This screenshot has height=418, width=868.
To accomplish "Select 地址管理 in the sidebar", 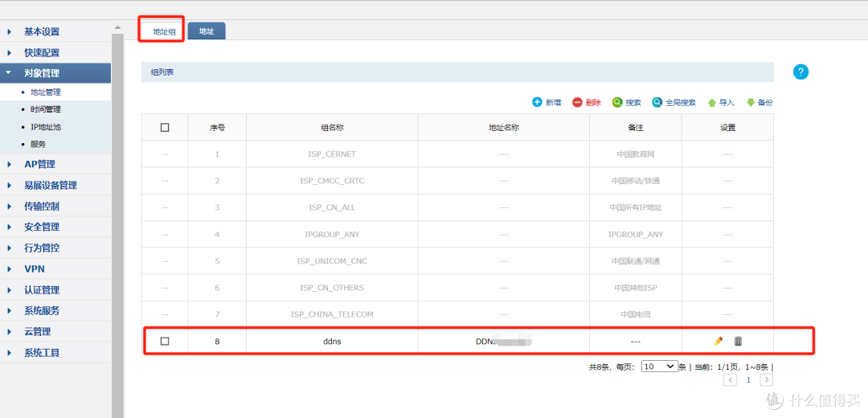I will pos(45,92).
